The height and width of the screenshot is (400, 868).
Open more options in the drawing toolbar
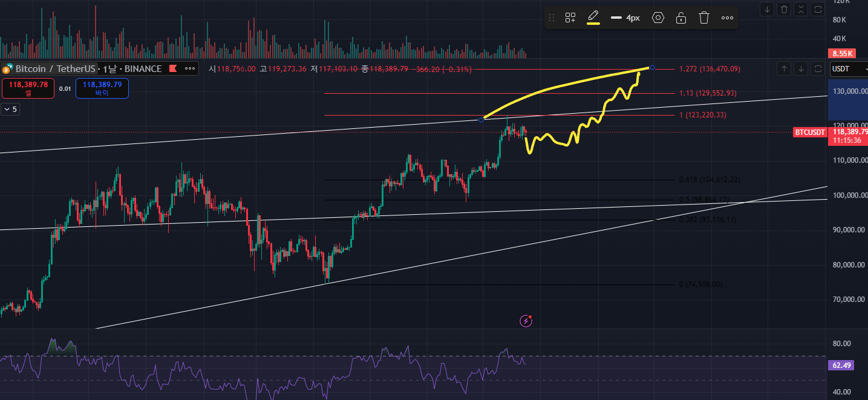point(727,18)
